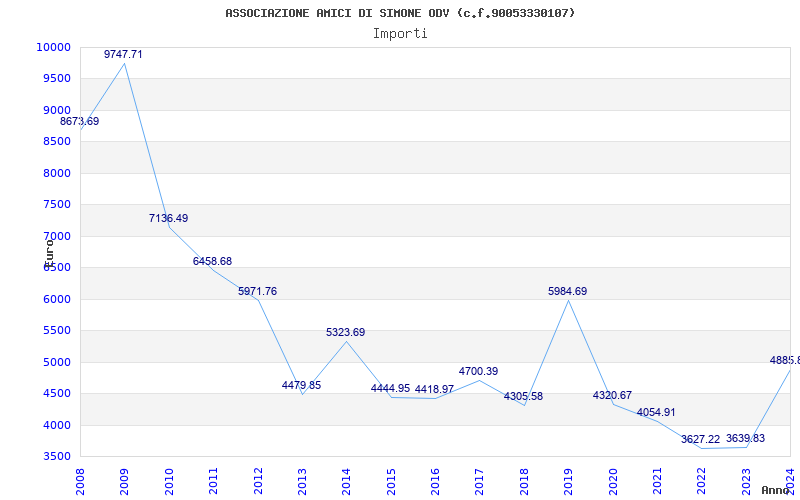
Task: Click the y-axis tick 8500
Action: (56, 141)
